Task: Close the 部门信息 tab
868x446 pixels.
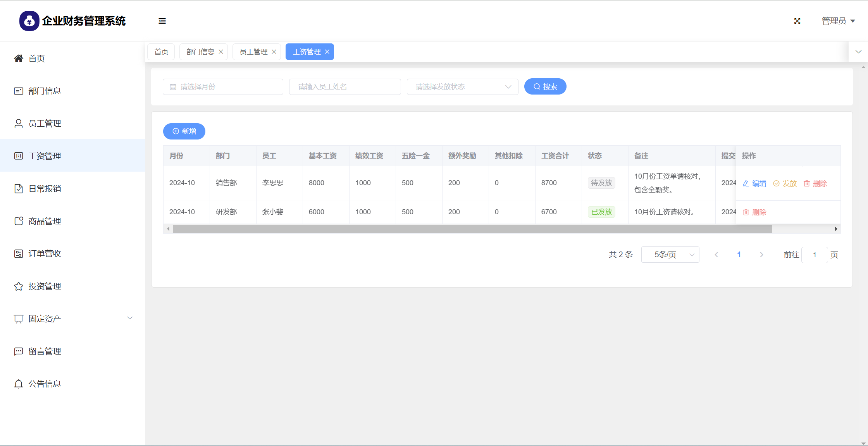Action: 221,52
